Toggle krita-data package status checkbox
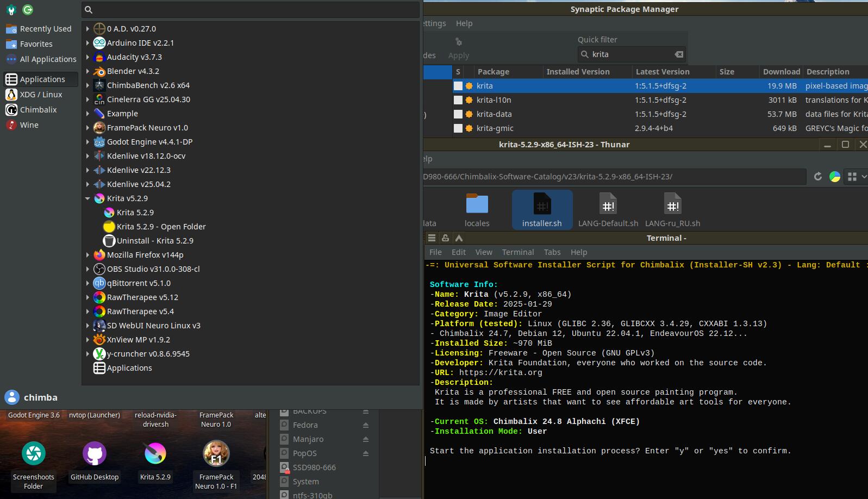Viewport: 868px width, 499px height. point(458,114)
